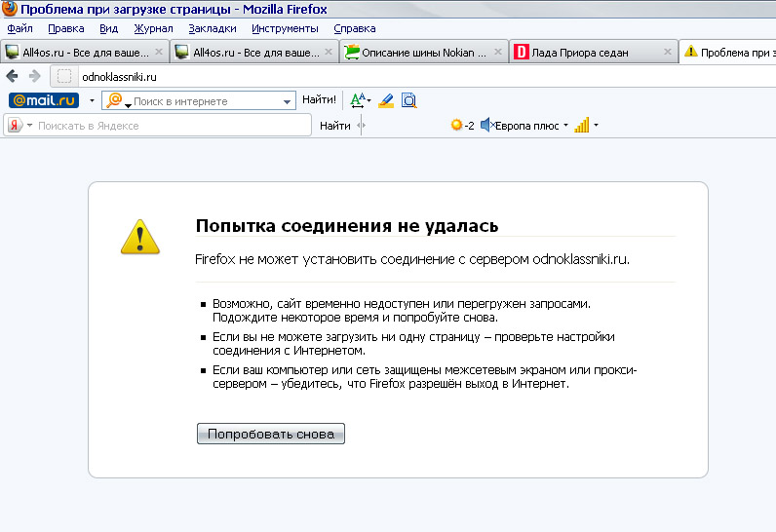This screenshot has height=532, width=776.
Task: Open the 'Справка' menu
Action: (354, 28)
